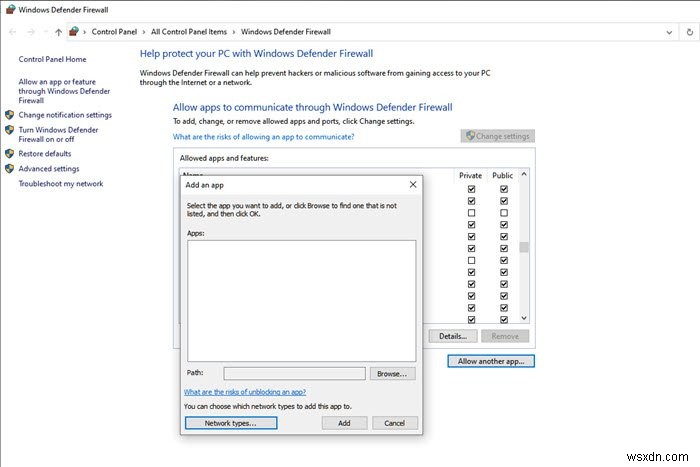Open Allow an app or feature link
Screen dimensions: 700x467
(64, 91)
